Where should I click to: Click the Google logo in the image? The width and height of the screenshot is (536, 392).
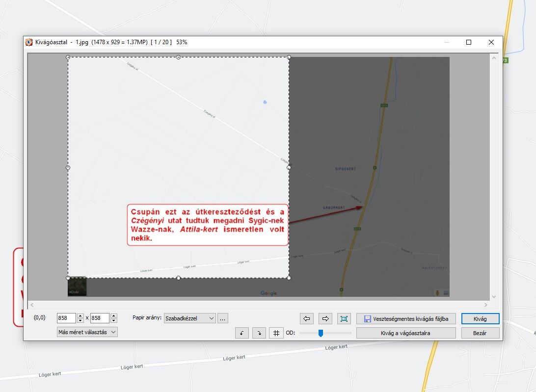268,293
